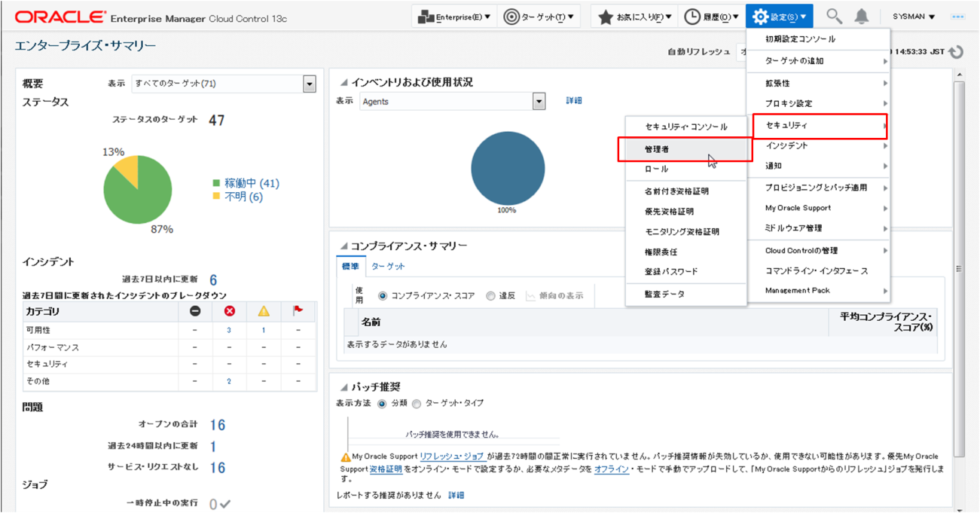Click the 2 in the その他 row
Screen dimensions: 980x513
229,381
